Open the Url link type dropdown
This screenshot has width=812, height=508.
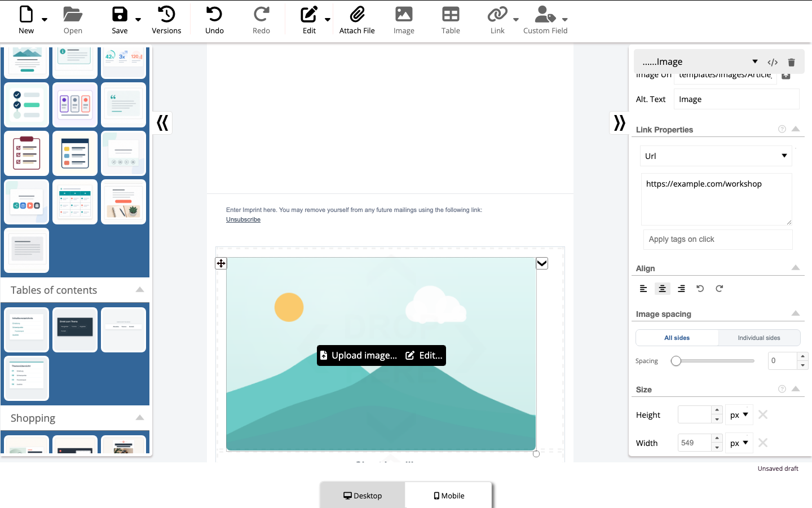point(716,156)
